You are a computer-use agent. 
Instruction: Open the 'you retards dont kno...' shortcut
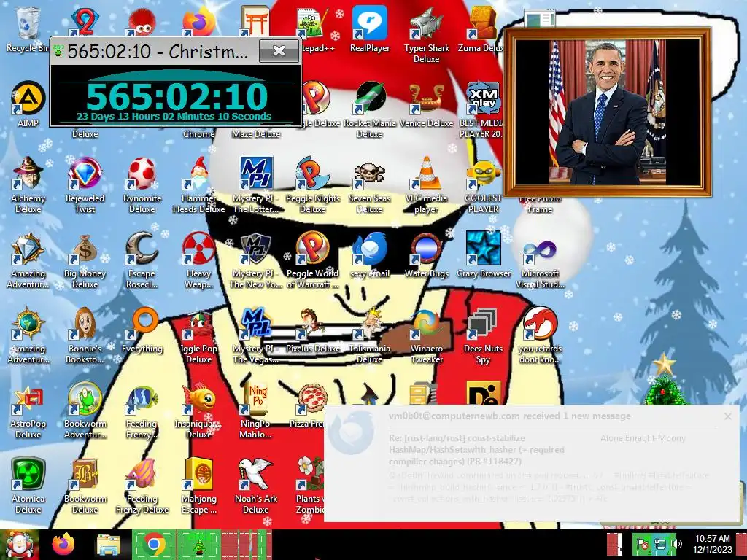(x=540, y=336)
